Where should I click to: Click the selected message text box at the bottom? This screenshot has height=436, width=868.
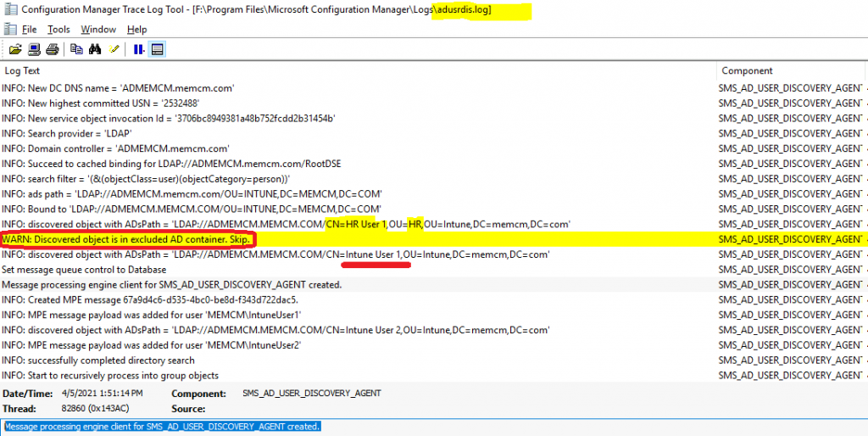tap(434, 427)
